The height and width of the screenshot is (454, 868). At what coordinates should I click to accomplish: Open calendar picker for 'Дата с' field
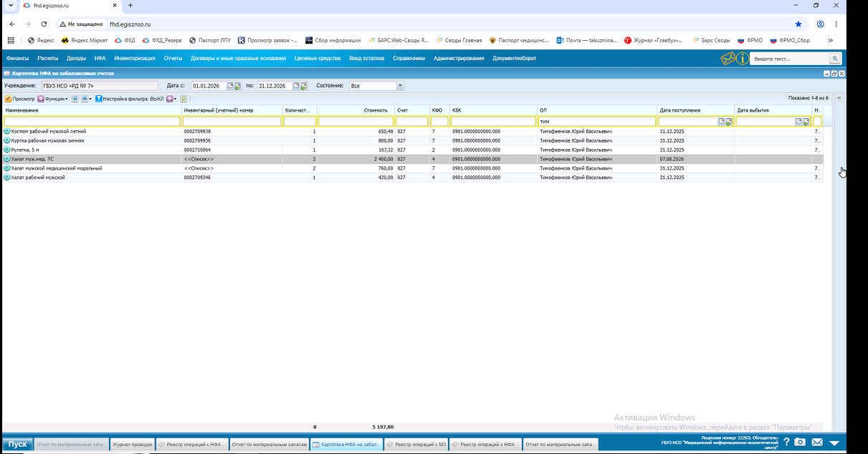click(x=231, y=86)
